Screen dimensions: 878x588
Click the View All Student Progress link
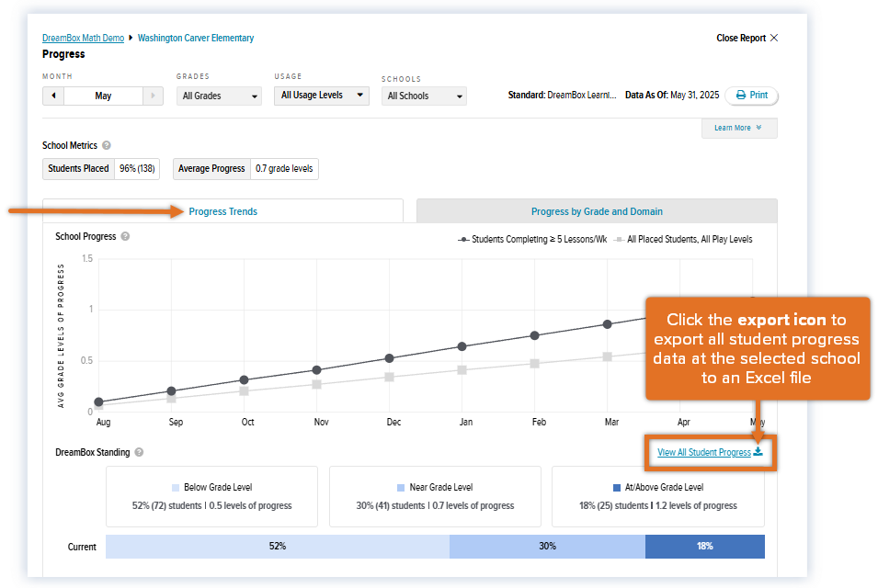(703, 452)
